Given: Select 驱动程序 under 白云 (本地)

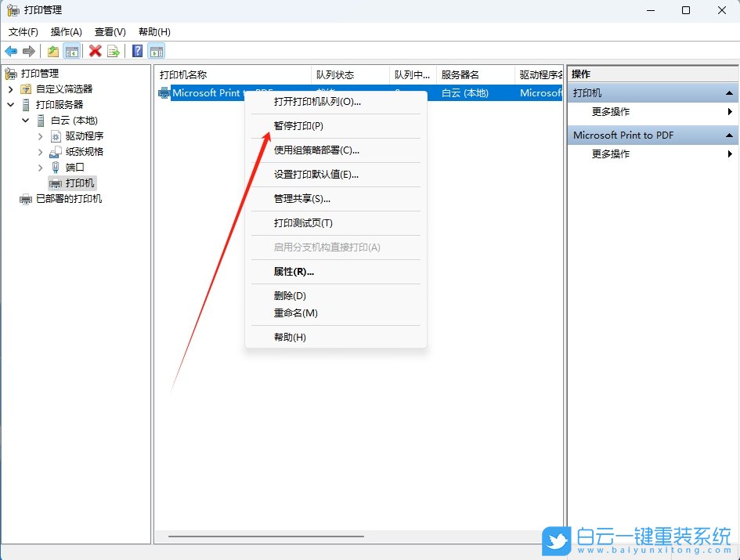Looking at the screenshot, I should (x=86, y=135).
